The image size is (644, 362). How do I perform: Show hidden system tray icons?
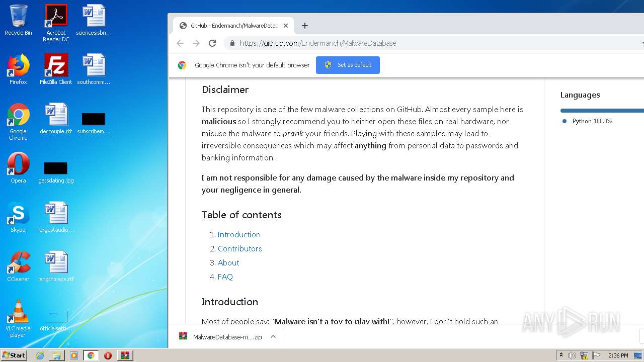[561, 355]
